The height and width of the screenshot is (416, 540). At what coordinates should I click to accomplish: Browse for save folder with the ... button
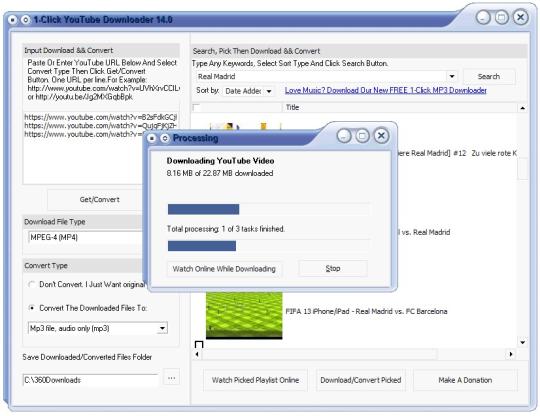[171, 379]
